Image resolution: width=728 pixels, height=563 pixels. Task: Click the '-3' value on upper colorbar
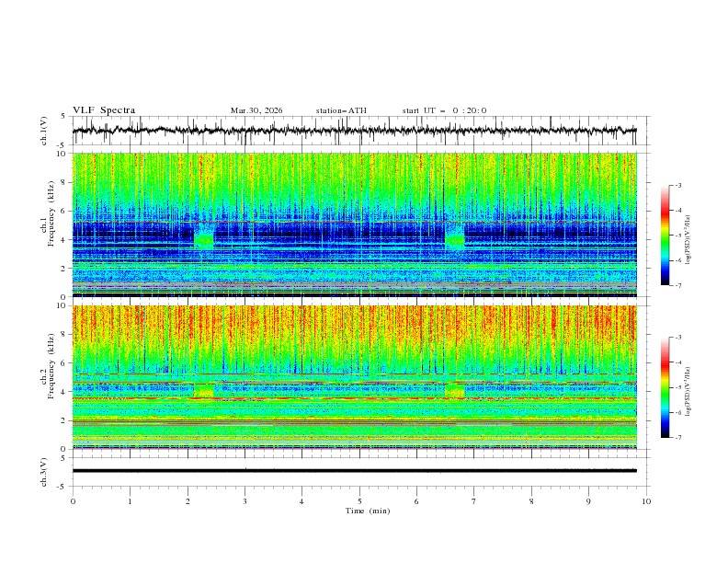pos(677,186)
